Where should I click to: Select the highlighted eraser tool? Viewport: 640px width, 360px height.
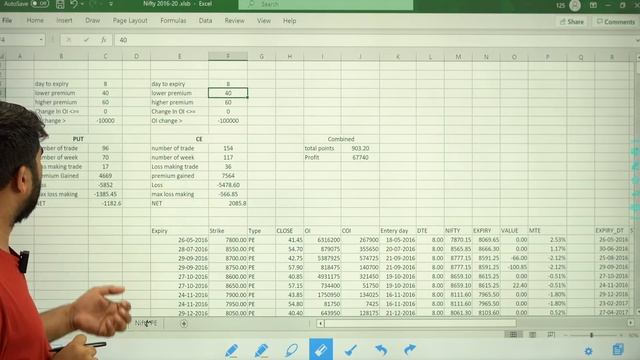321,349
